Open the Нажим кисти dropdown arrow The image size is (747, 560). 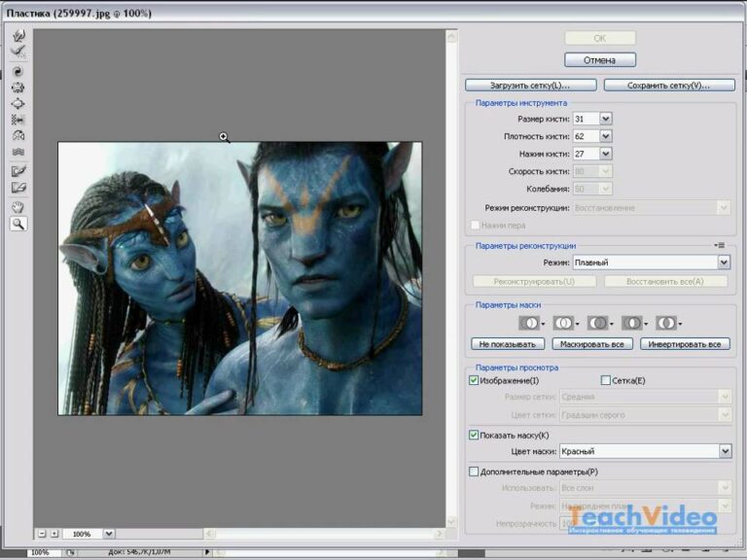[606, 154]
